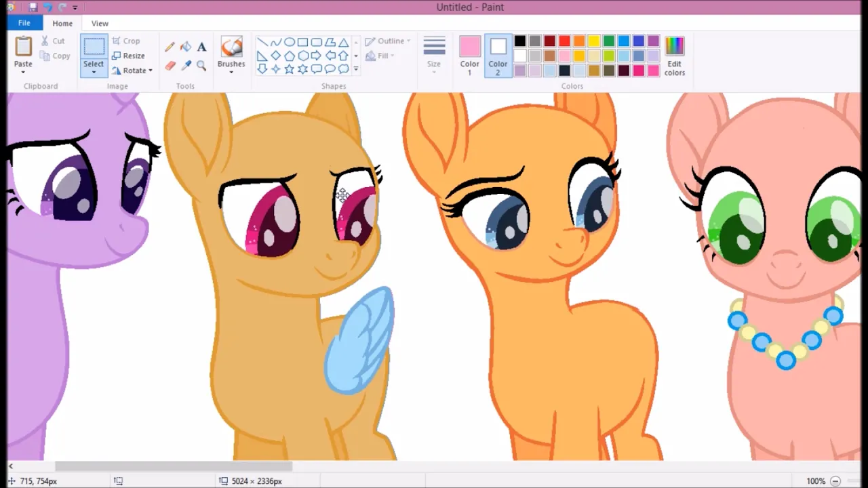Open the shape Fill dropdown
The image size is (868, 488).
click(380, 56)
